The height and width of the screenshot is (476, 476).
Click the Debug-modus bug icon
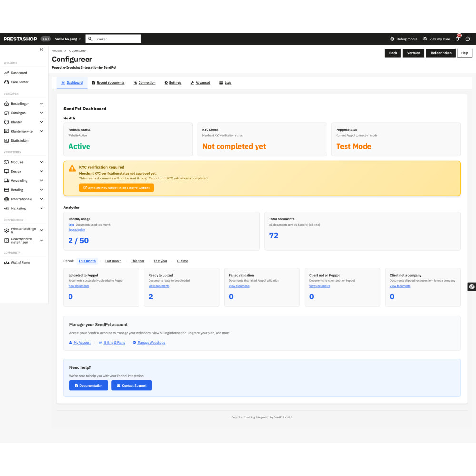392,39
